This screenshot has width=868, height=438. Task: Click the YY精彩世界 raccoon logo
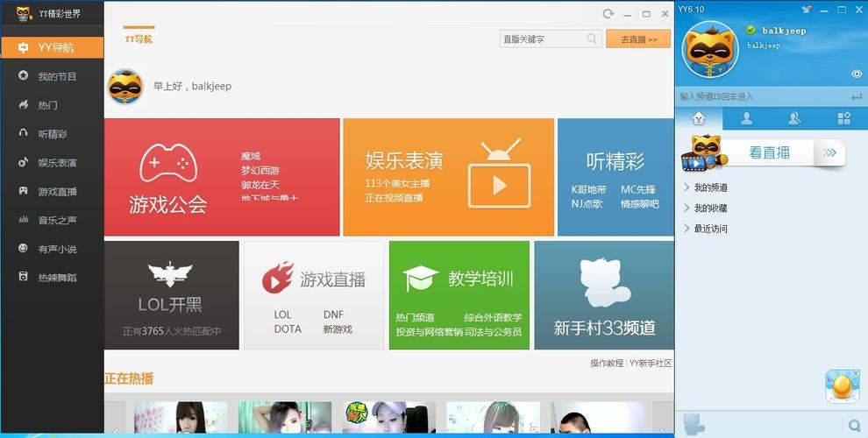coord(24,13)
